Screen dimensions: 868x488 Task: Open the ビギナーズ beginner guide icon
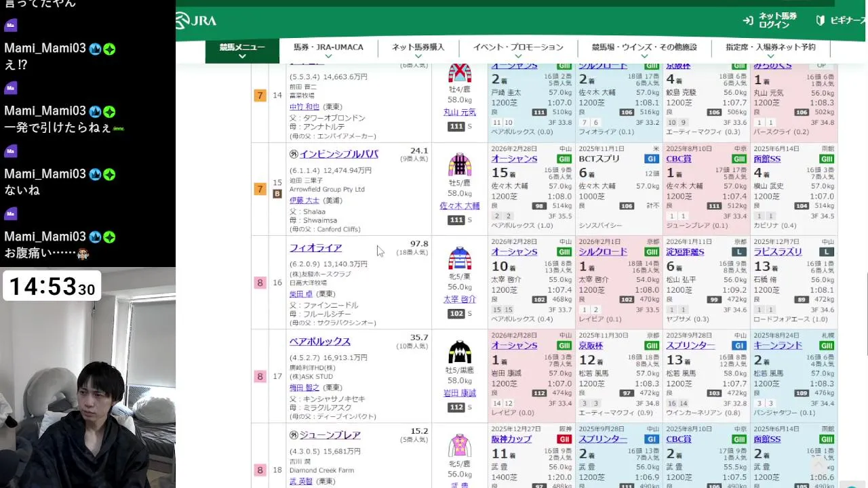(x=821, y=20)
